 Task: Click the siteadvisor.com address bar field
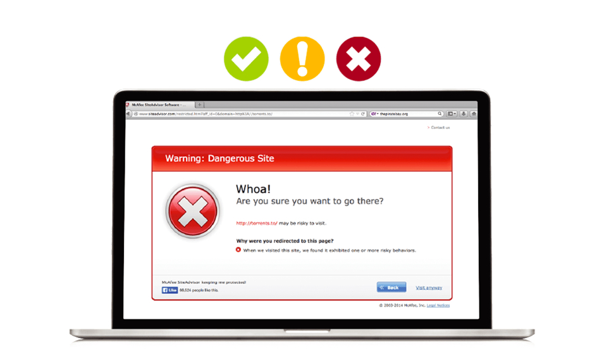[243, 114]
